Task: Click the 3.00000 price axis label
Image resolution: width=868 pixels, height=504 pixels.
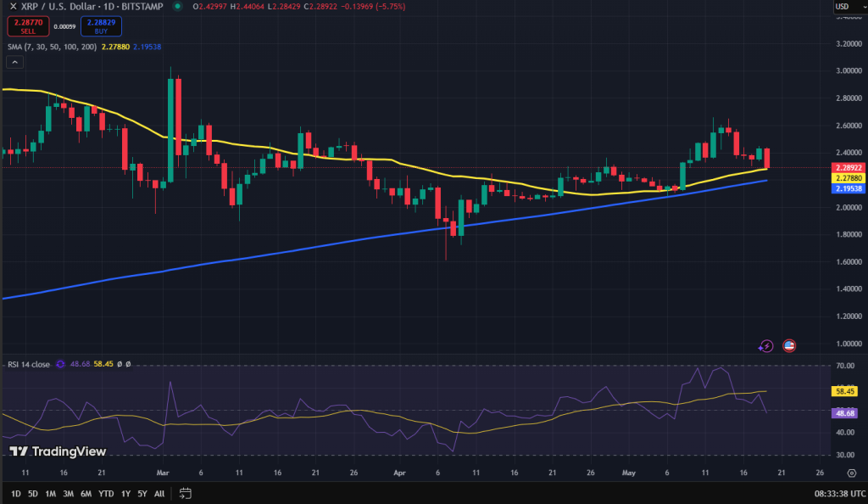Action: tap(849, 71)
